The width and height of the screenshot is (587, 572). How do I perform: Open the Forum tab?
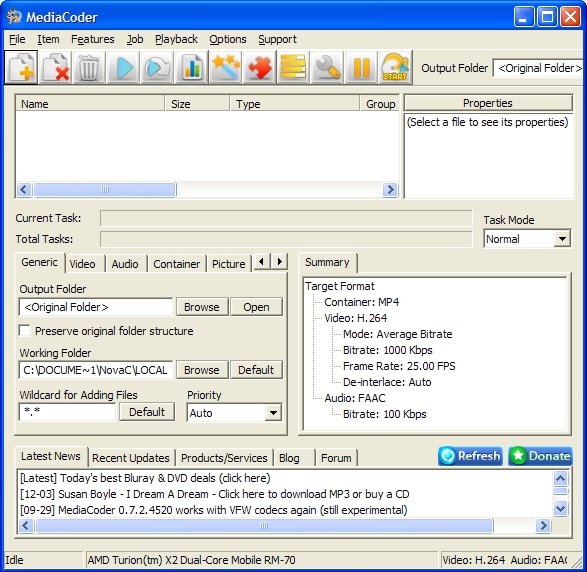[x=336, y=458]
